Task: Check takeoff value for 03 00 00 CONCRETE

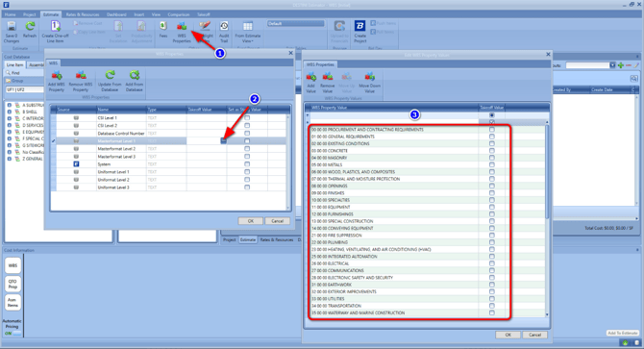Action: (x=491, y=151)
